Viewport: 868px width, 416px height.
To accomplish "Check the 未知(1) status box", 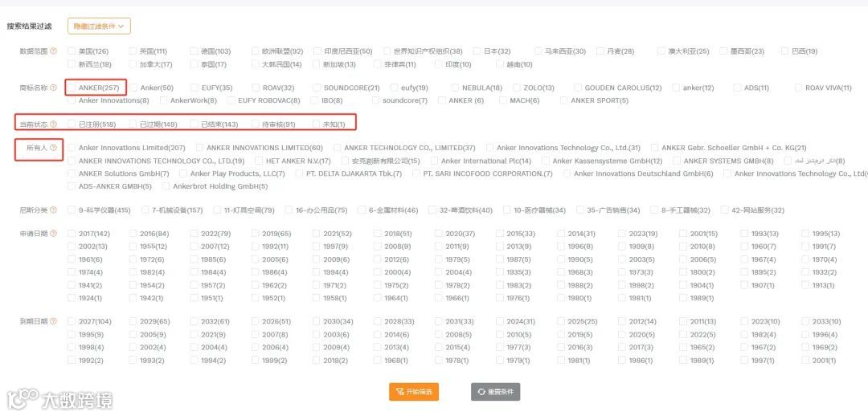I will tap(317, 124).
